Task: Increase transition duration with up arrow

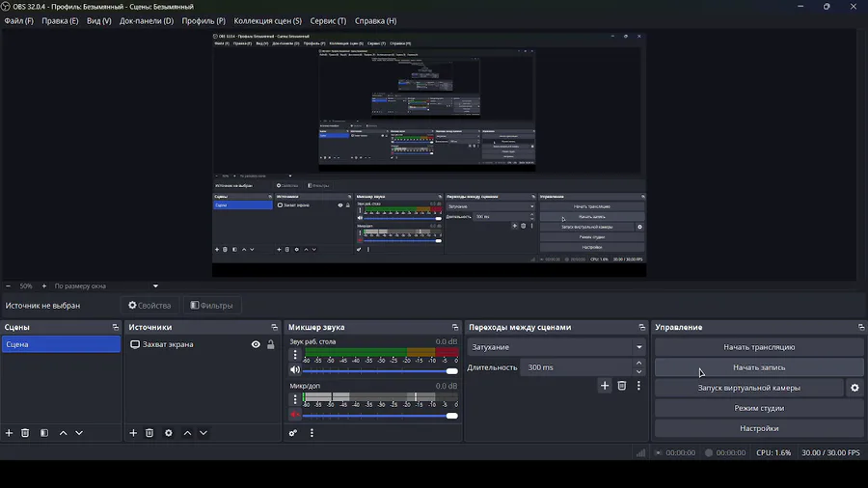Action: click(x=638, y=363)
